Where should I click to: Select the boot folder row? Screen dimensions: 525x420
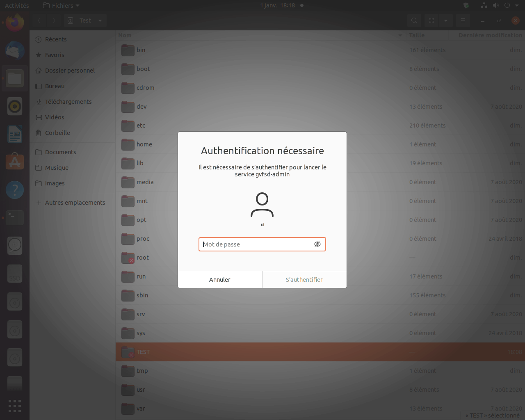click(x=320, y=69)
